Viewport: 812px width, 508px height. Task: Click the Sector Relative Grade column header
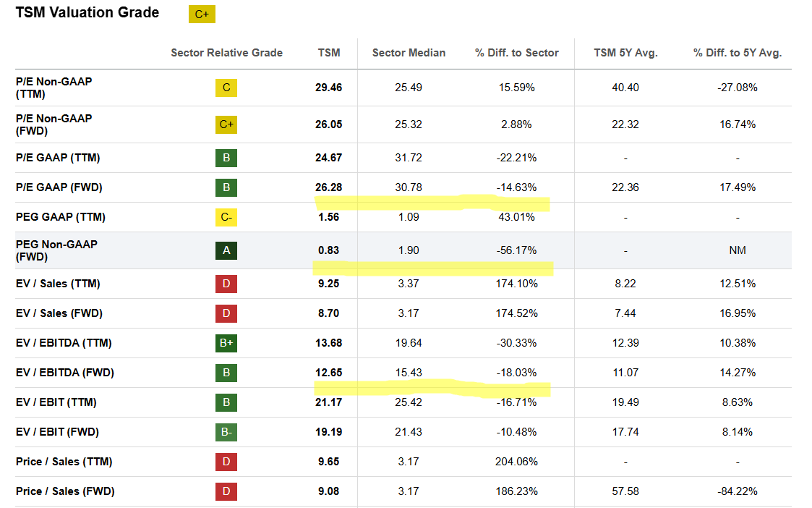(226, 53)
